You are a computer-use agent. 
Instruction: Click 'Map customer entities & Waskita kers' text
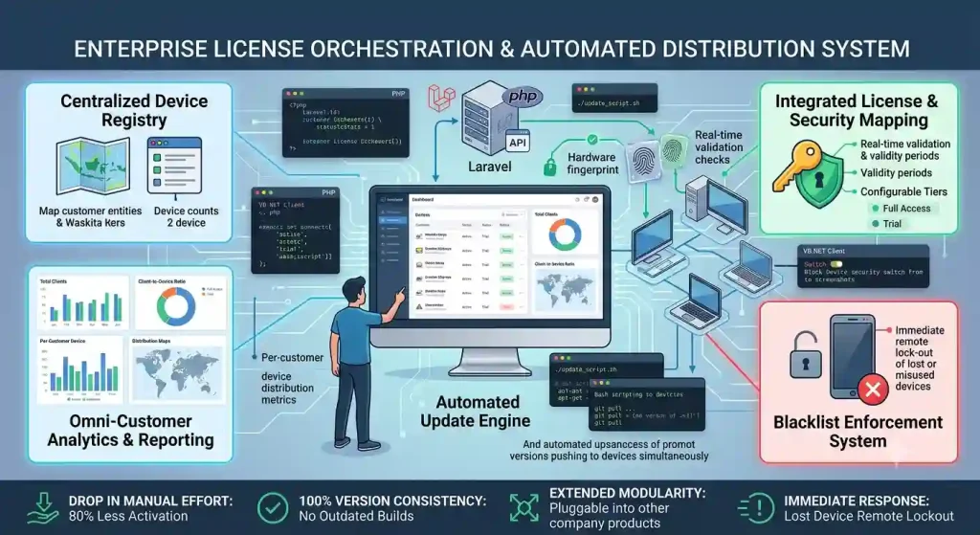pos(91,217)
